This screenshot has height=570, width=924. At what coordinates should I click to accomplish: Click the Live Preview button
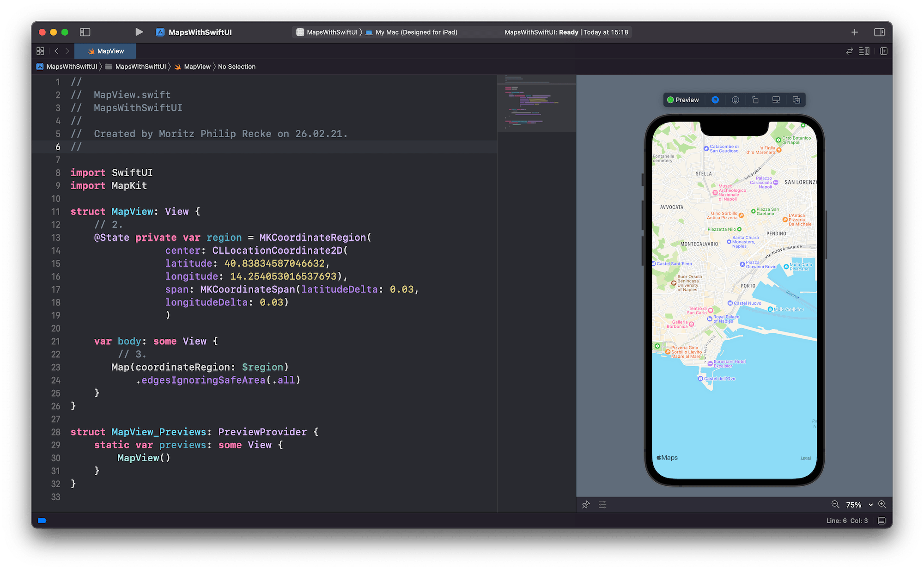[715, 100]
